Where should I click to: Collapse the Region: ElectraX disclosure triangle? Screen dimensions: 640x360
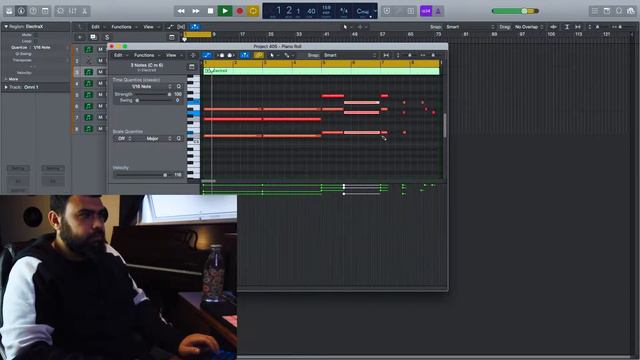point(6,27)
